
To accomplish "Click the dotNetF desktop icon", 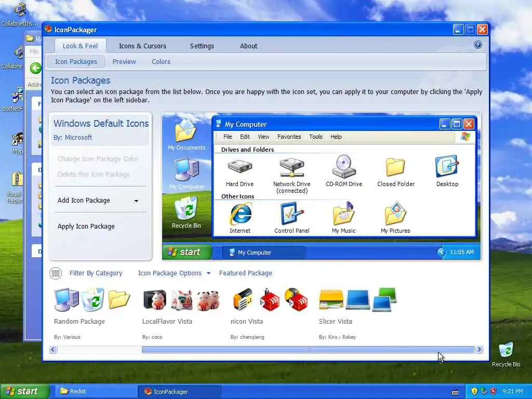I will click(17, 96).
